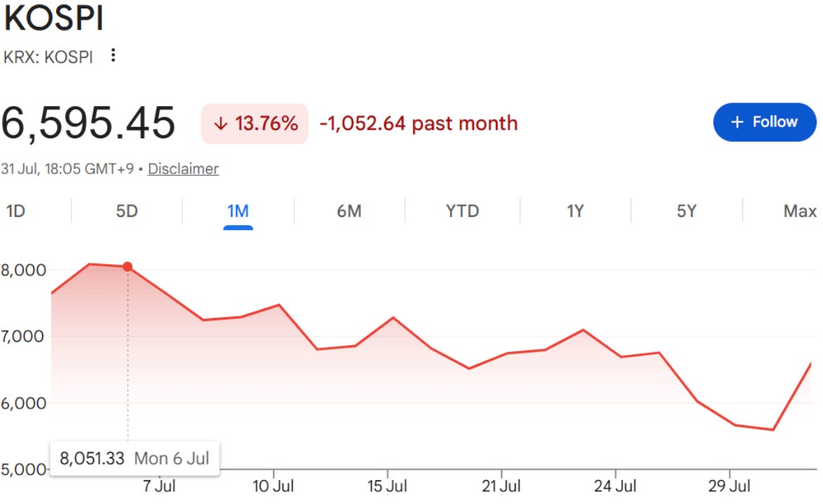823x504 pixels.
Task: Click the 6,595.45 index price
Action: (88, 124)
